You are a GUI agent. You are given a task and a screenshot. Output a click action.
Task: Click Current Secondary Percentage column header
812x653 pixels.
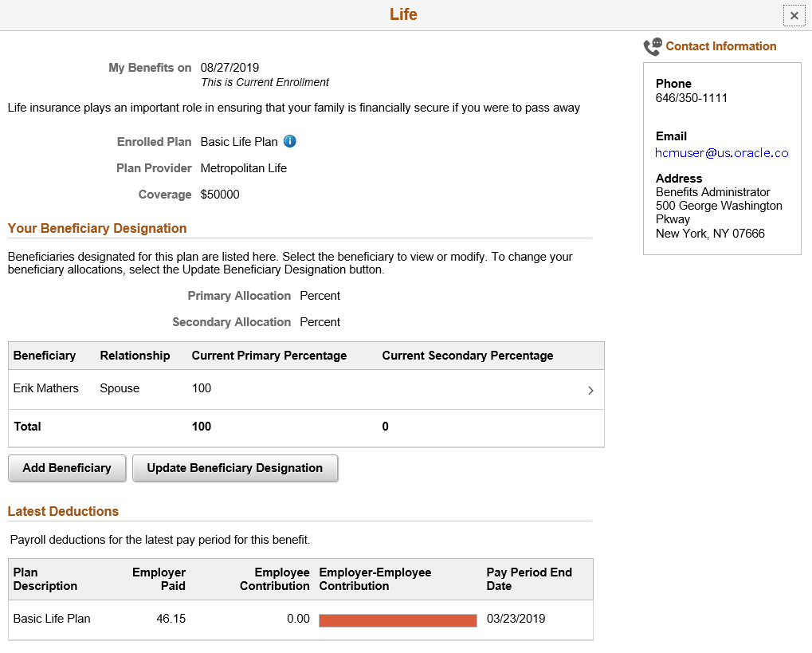(468, 356)
